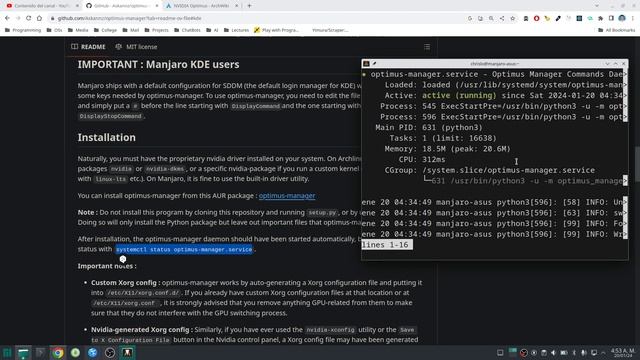Open the Play with Progra... bookmark
Image resolution: width=640 pixels, height=360 pixels.
click(276, 30)
